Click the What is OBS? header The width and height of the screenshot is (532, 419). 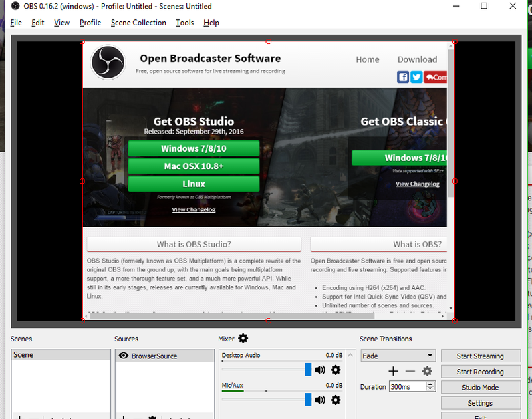tap(378, 244)
